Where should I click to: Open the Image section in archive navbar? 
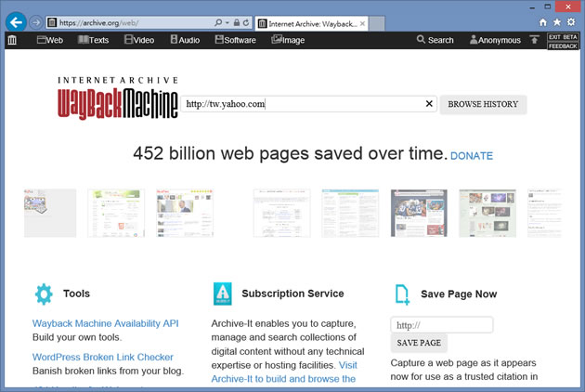click(x=288, y=40)
